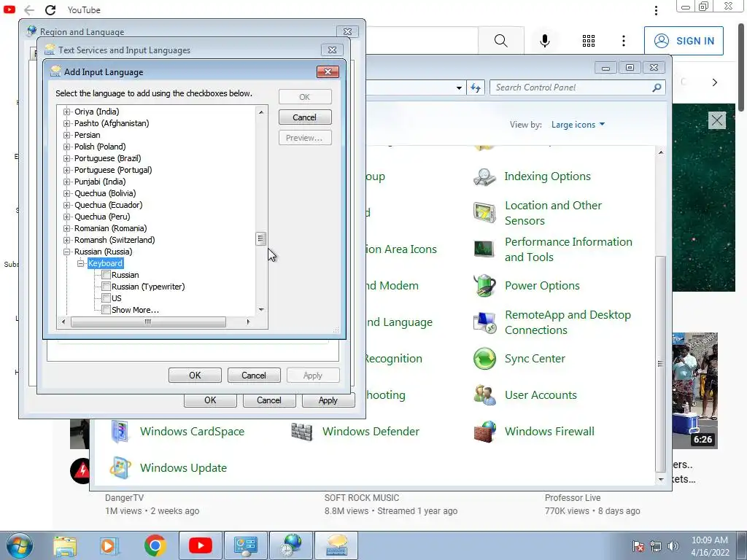This screenshot has height=560, width=747.
Task: Click Apply in Region and Language window
Action: [328, 400]
